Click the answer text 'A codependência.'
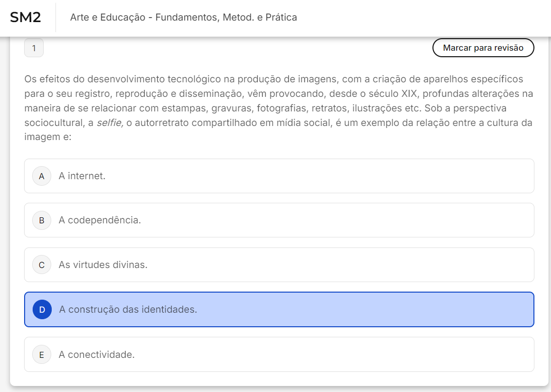551x392 pixels. [99, 220]
